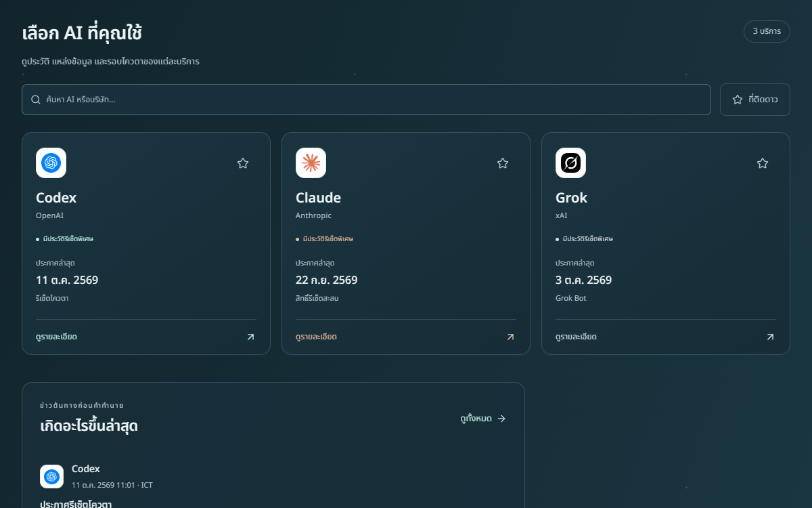Select the Grok card title

tap(571, 198)
